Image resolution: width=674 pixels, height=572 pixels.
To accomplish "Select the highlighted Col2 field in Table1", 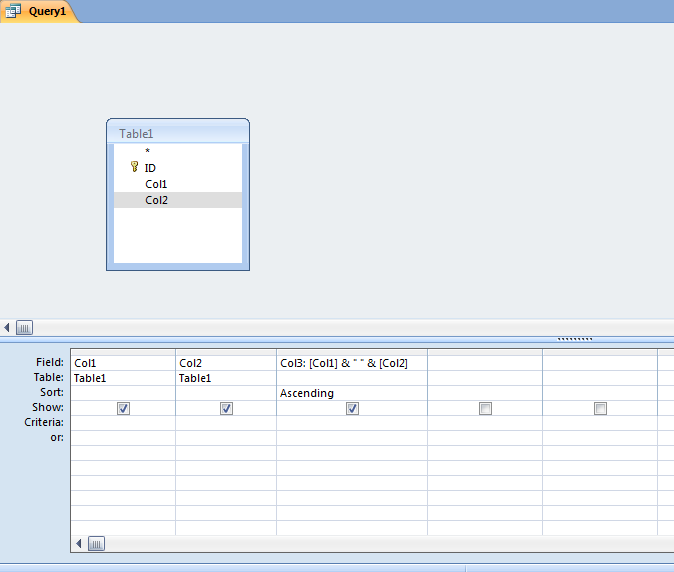I will 178,200.
